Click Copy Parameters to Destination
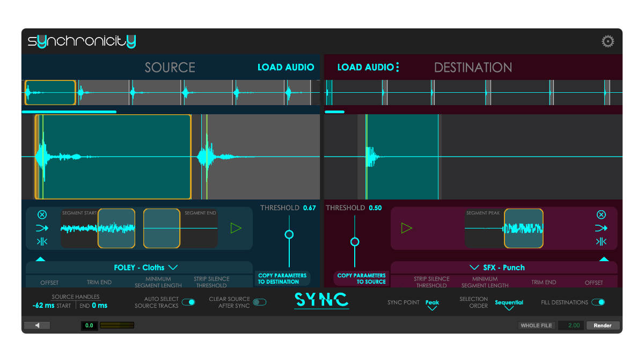Image resolution: width=644 pixels, height=362 pixels. pyautogui.click(x=282, y=278)
